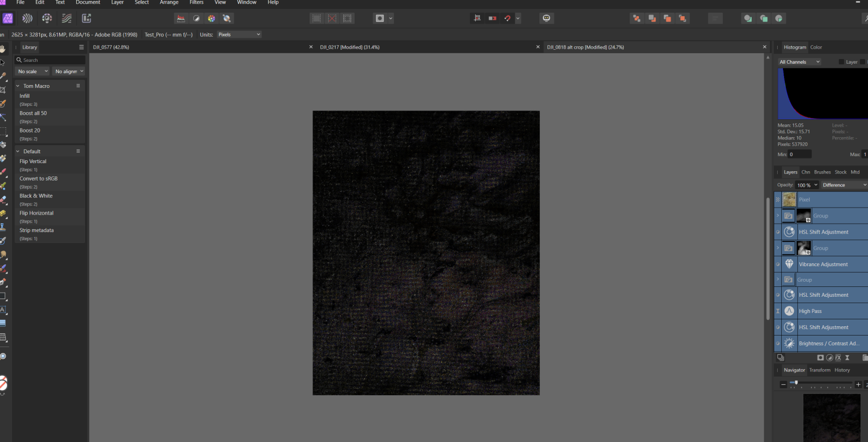Toggle Move By Whole Pixels
868x442 pixels.
[492, 19]
